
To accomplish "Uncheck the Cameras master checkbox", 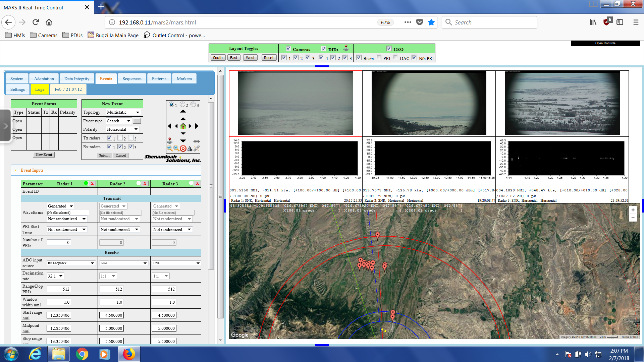I will [x=288, y=49].
